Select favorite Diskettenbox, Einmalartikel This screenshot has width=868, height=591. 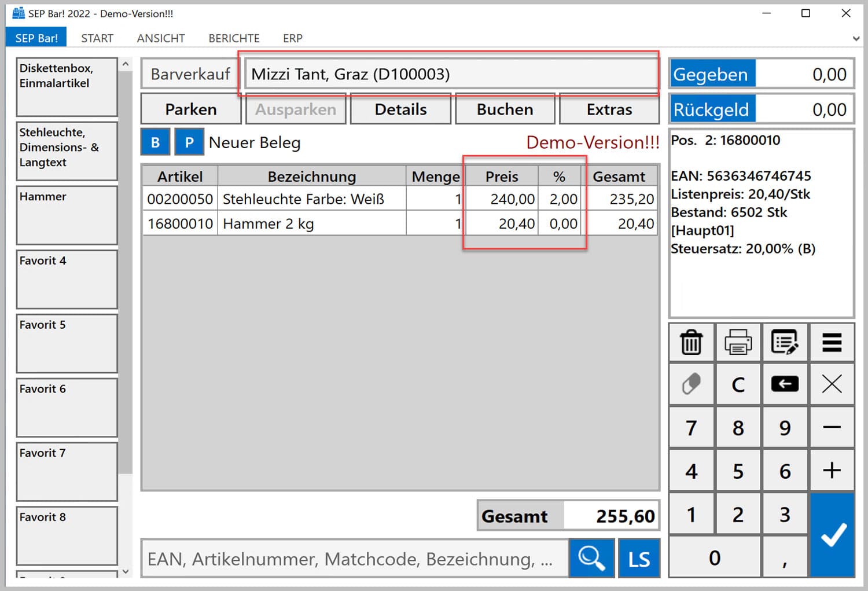(x=67, y=87)
